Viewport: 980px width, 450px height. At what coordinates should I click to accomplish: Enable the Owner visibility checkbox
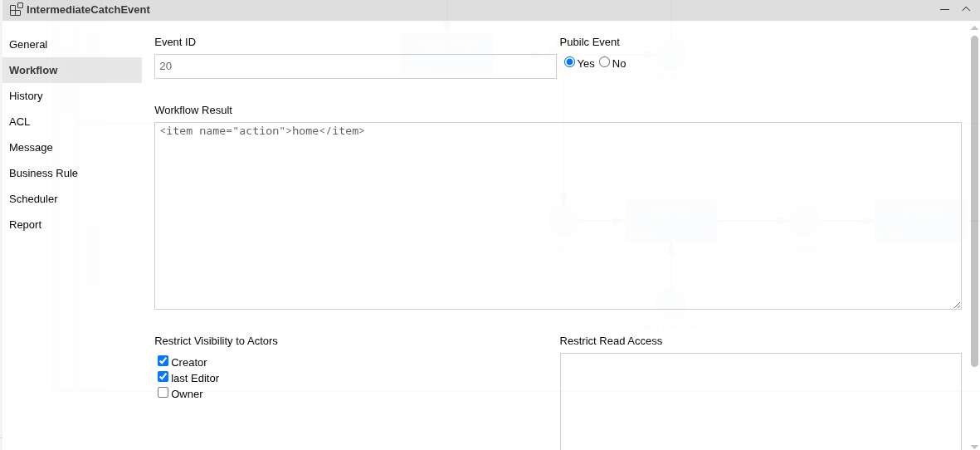point(163,393)
